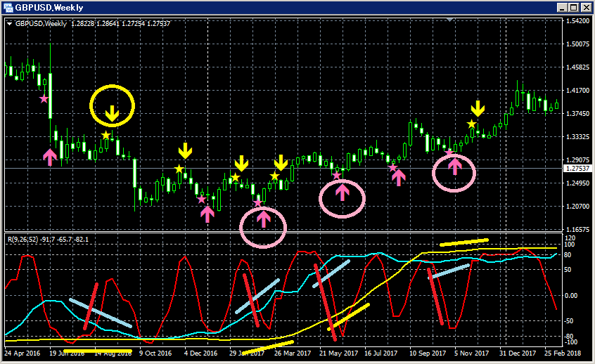Click the 50 level on indicator scale
Viewport: 595px width, 364px height.
tap(568, 270)
